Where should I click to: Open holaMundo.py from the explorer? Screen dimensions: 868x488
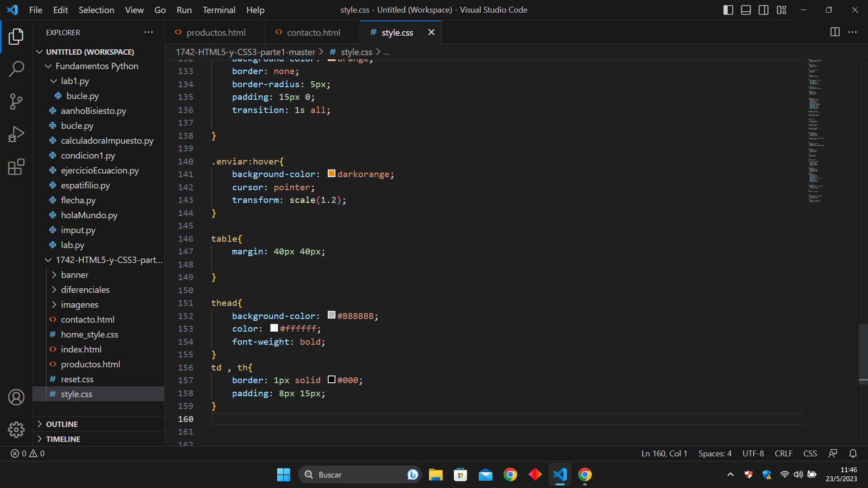(x=89, y=215)
